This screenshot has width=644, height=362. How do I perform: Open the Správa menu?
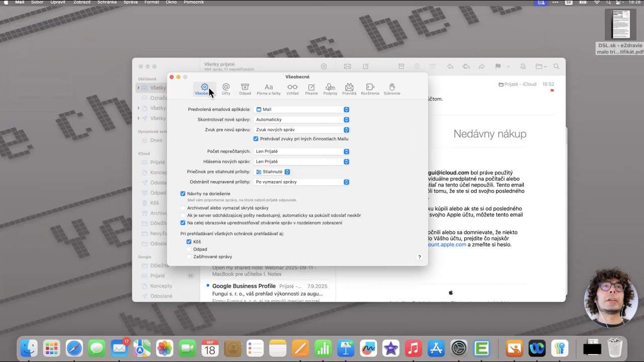pos(130,3)
